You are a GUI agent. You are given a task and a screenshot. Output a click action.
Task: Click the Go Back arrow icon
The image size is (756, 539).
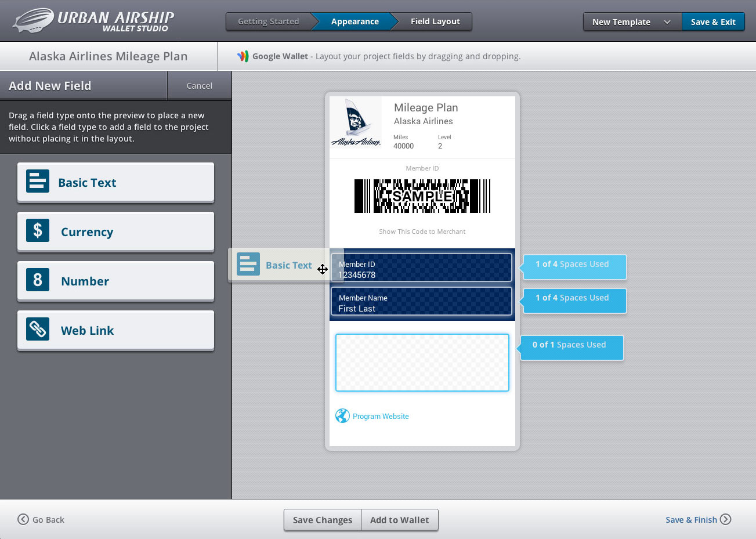(x=23, y=519)
